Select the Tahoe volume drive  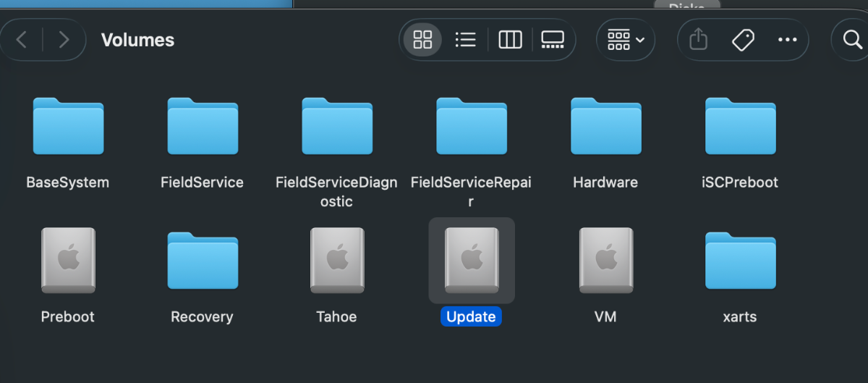tap(337, 261)
